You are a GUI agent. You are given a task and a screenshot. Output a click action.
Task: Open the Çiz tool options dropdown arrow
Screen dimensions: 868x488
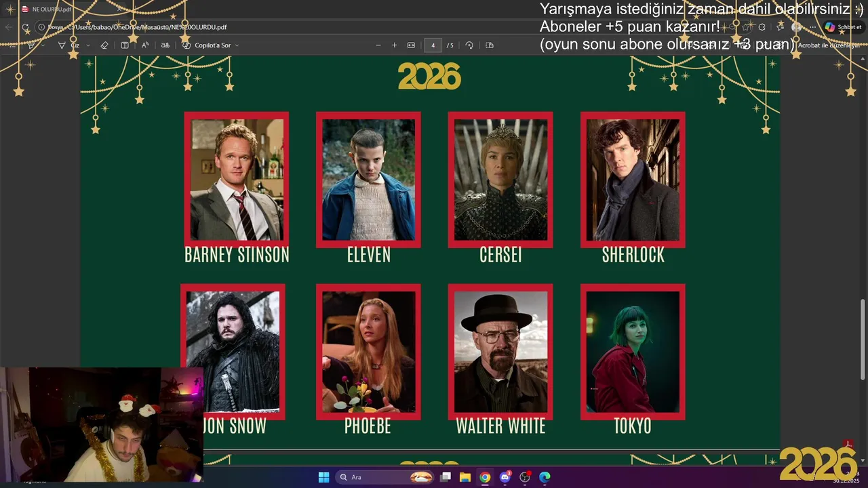pyautogui.click(x=88, y=45)
